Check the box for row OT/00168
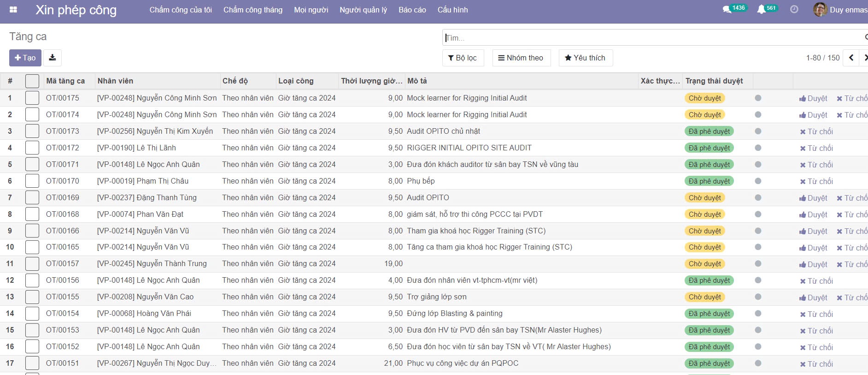This screenshot has width=868, height=375. (32, 214)
